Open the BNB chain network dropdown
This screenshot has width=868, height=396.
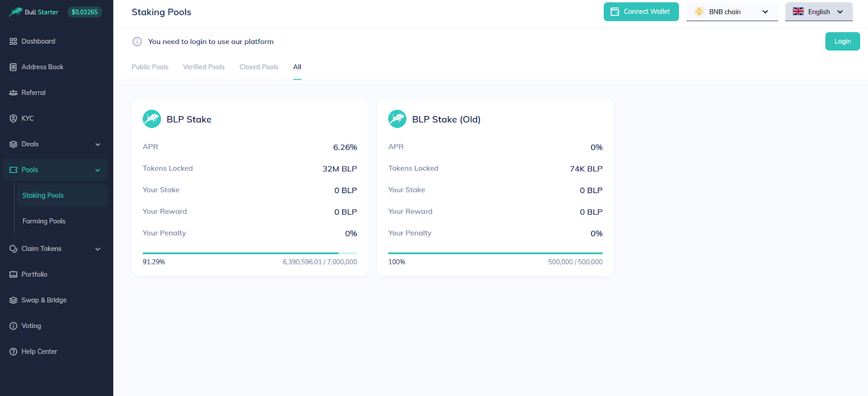tap(732, 12)
